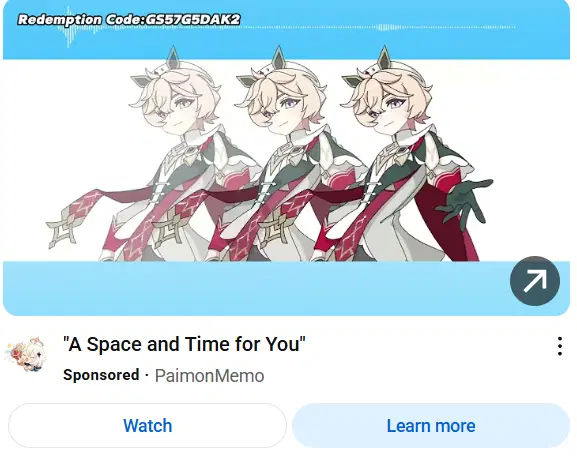577x456 pixels.
Task: Select the Redemption Code text overlay
Action: 129,20
